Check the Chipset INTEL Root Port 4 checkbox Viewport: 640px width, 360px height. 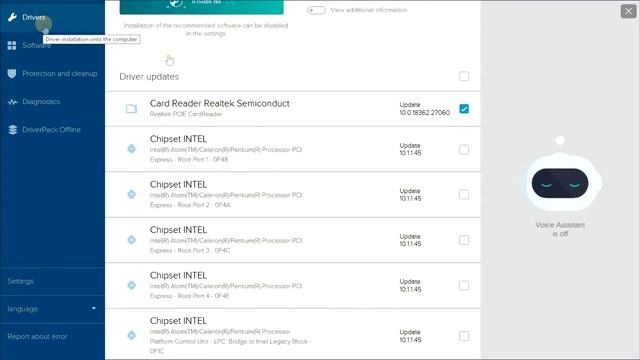pyautogui.click(x=464, y=285)
